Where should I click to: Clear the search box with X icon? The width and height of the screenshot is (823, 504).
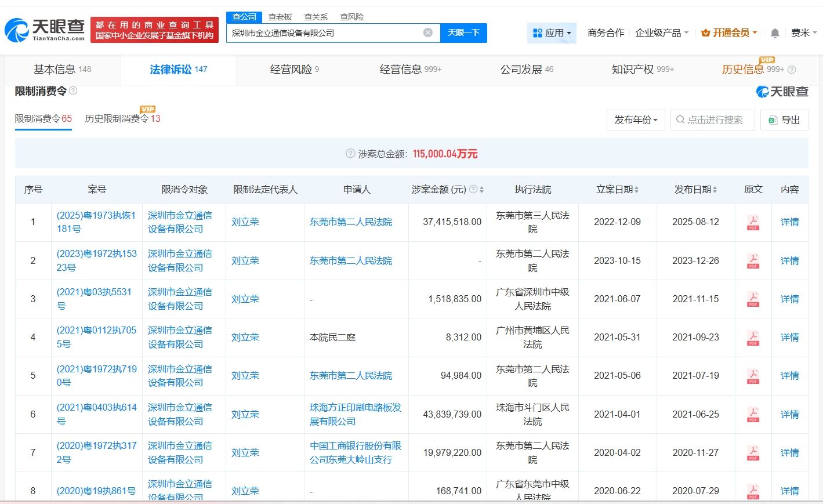(427, 32)
